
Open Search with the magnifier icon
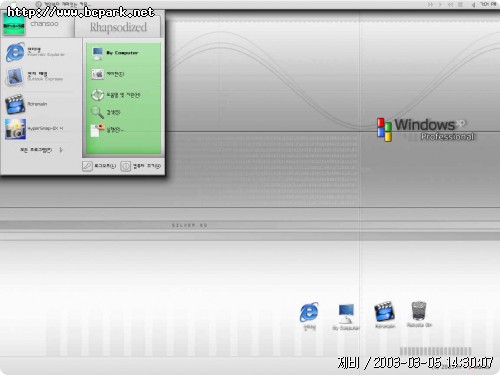pos(106,112)
